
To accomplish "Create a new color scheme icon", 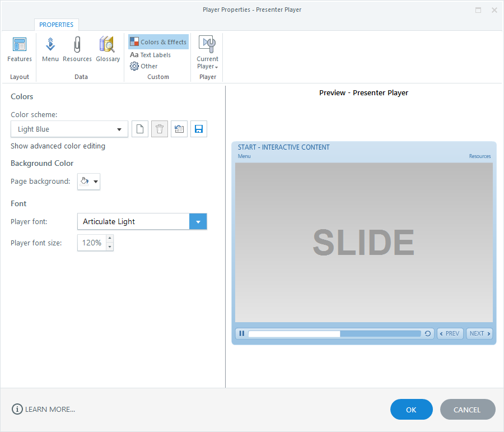I will click(x=140, y=129).
